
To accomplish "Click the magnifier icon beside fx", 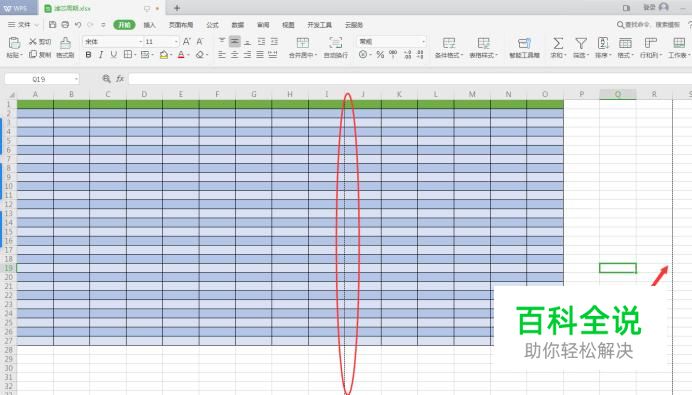I will tap(106, 79).
